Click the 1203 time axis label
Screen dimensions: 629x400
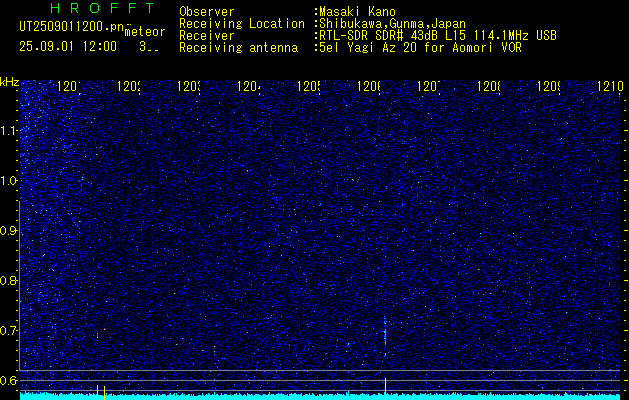point(189,86)
